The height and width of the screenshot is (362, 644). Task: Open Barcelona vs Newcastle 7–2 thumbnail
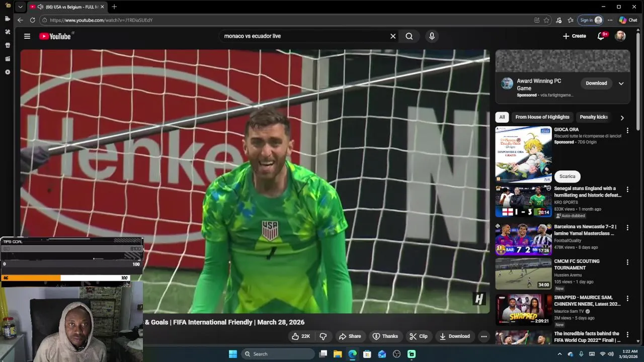523,239
